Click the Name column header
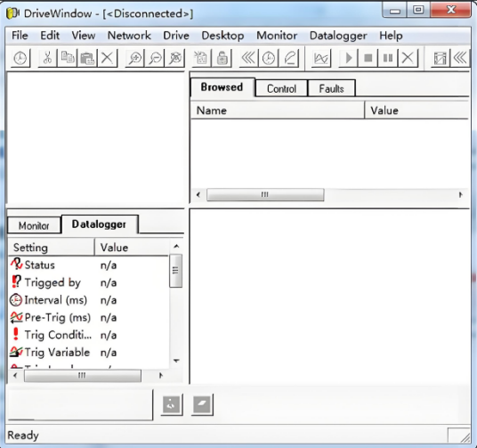Image resolution: width=477 pixels, height=448 pixels. 277,110
